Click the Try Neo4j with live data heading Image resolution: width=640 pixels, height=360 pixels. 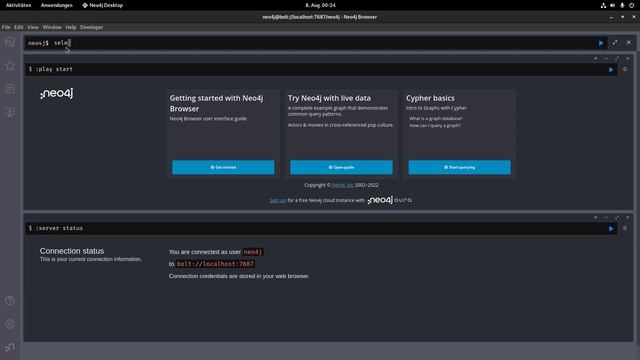tap(329, 98)
